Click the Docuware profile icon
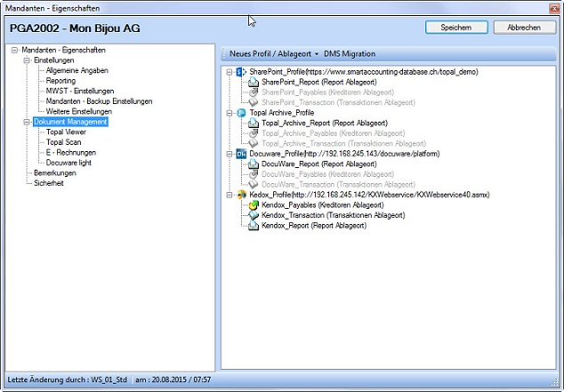Screen dimensions: 564x392 [241, 154]
